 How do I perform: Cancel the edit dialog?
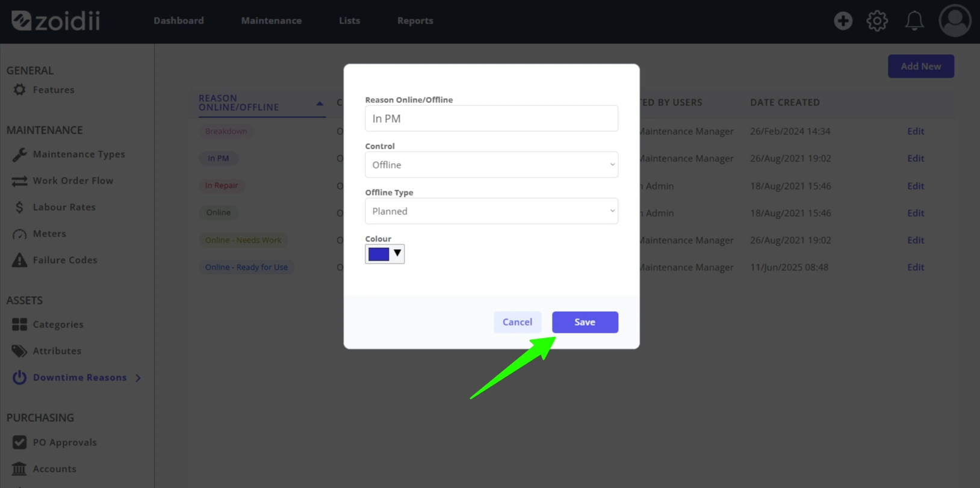coord(517,322)
